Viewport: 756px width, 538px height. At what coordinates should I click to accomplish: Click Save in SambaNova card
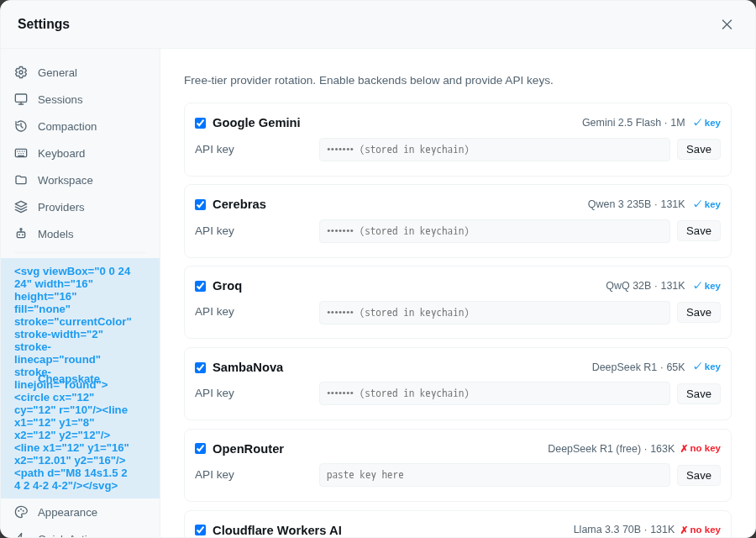[x=699, y=393]
